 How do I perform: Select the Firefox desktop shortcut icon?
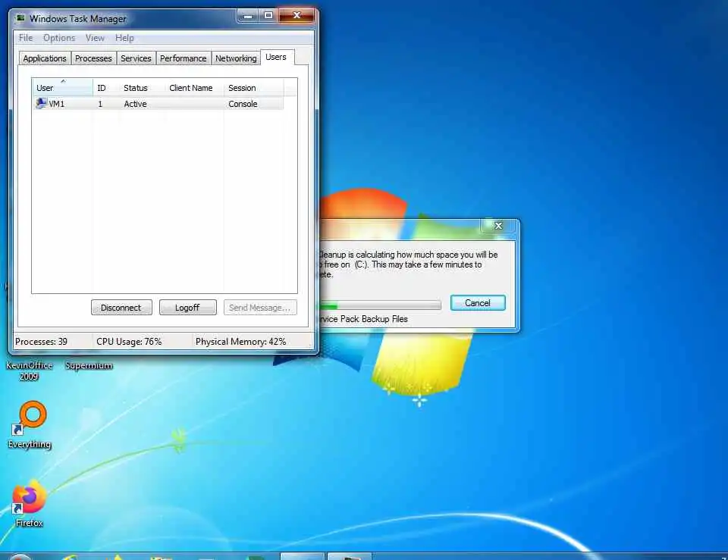point(29,497)
